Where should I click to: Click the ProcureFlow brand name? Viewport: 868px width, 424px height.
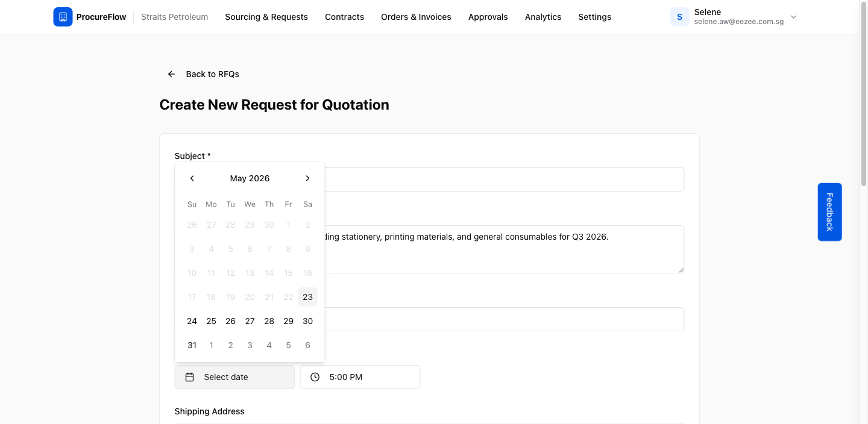click(x=101, y=17)
